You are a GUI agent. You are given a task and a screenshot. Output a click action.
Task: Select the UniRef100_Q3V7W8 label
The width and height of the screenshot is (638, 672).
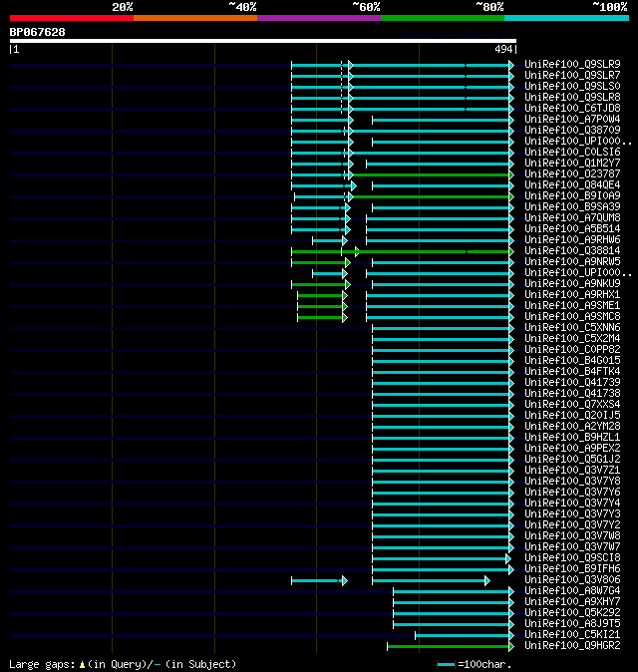572,536
